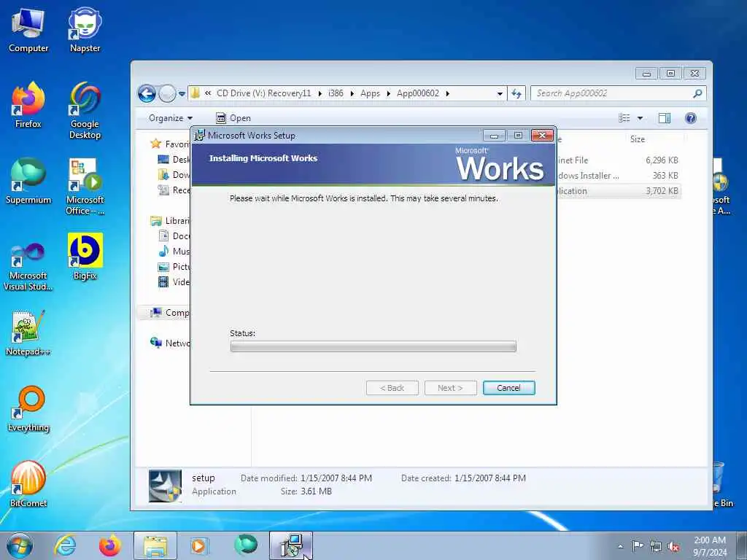The image size is (747, 560).
Task: Click the taskbar clock showing 2:00 AM
Action: click(710, 546)
